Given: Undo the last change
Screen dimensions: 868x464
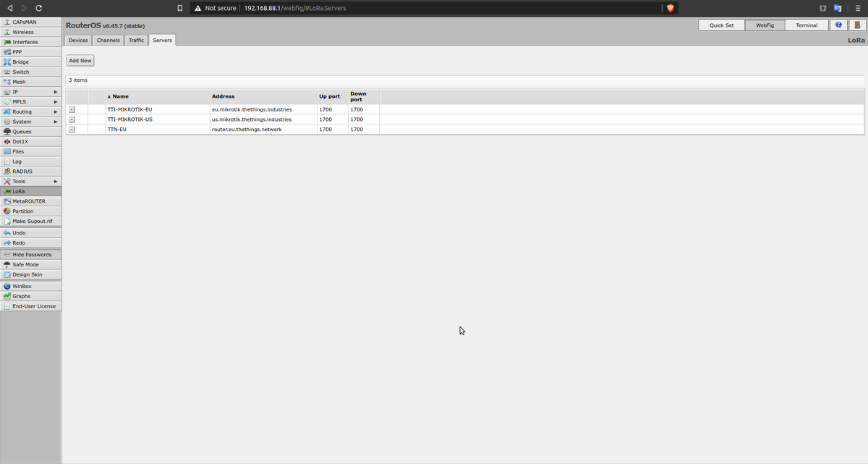Looking at the screenshot, I should [x=30, y=233].
